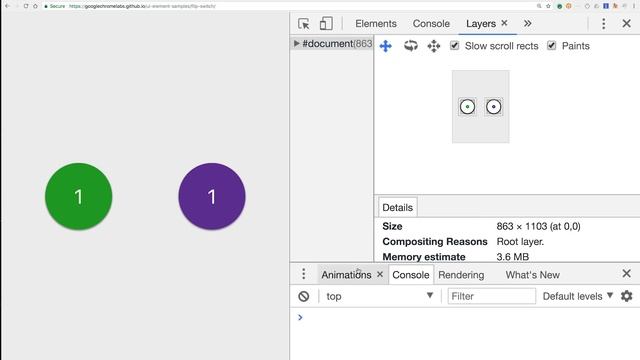This screenshot has height=360, width=640.
Task: Click the address bar zoom magnifier icon
Action: [x=539, y=6]
